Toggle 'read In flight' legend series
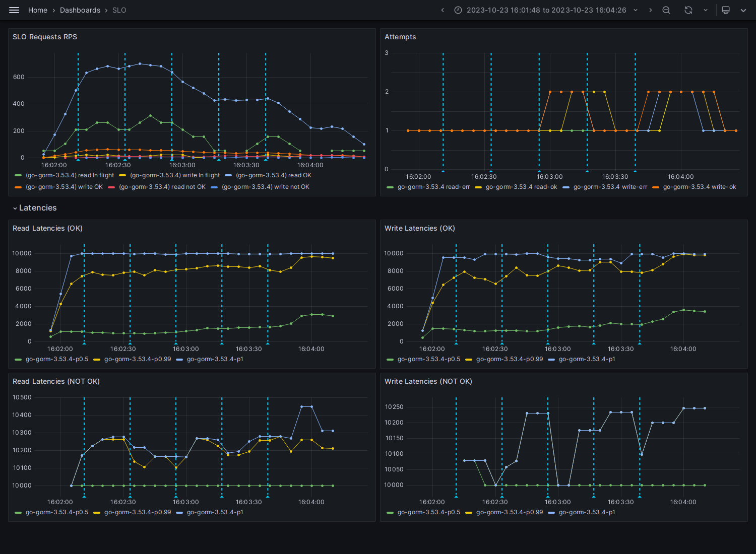 pos(70,175)
